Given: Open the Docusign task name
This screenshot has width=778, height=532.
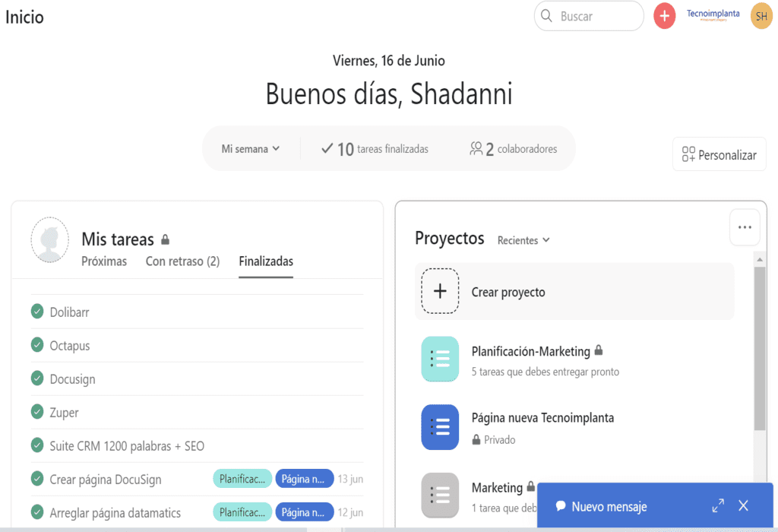Looking at the screenshot, I should [x=72, y=379].
